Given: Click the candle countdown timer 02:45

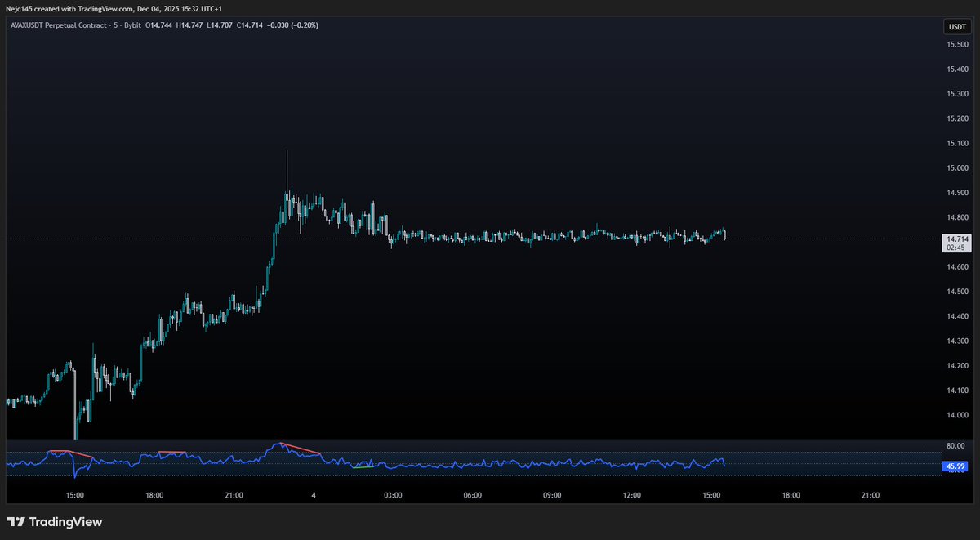Looking at the screenshot, I should (955, 247).
